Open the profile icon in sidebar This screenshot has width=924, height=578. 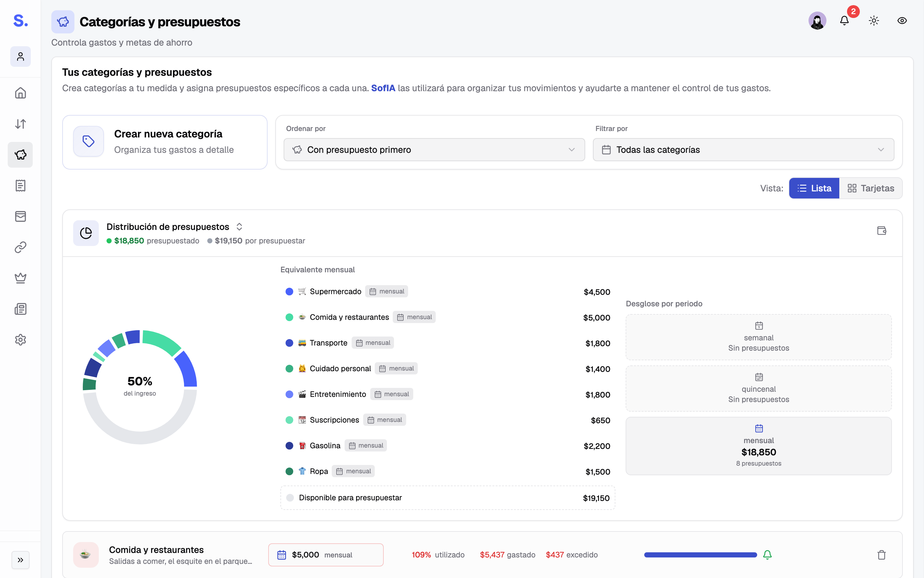(21, 57)
